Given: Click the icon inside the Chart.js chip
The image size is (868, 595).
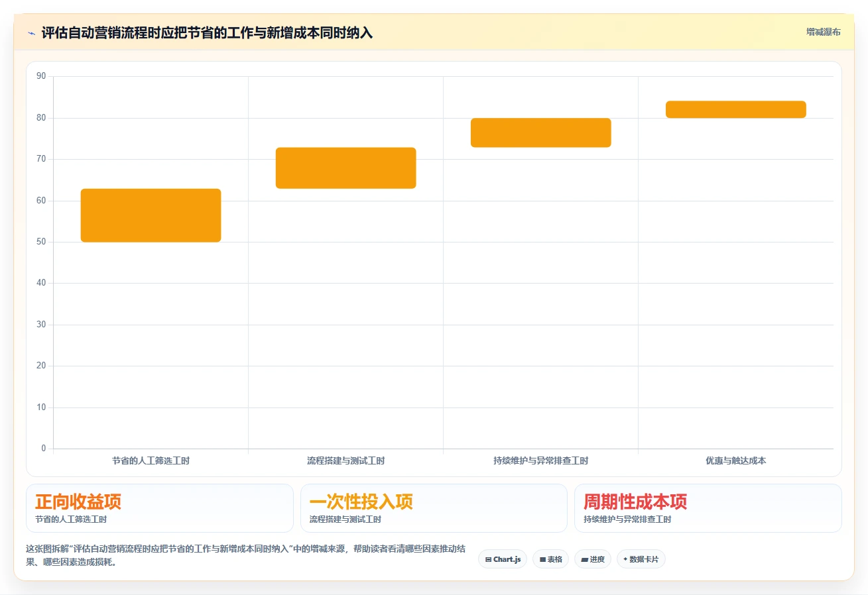Looking at the screenshot, I should pos(488,560).
